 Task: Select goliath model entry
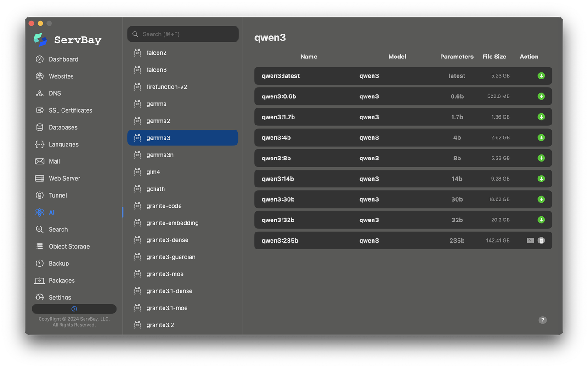tap(183, 189)
